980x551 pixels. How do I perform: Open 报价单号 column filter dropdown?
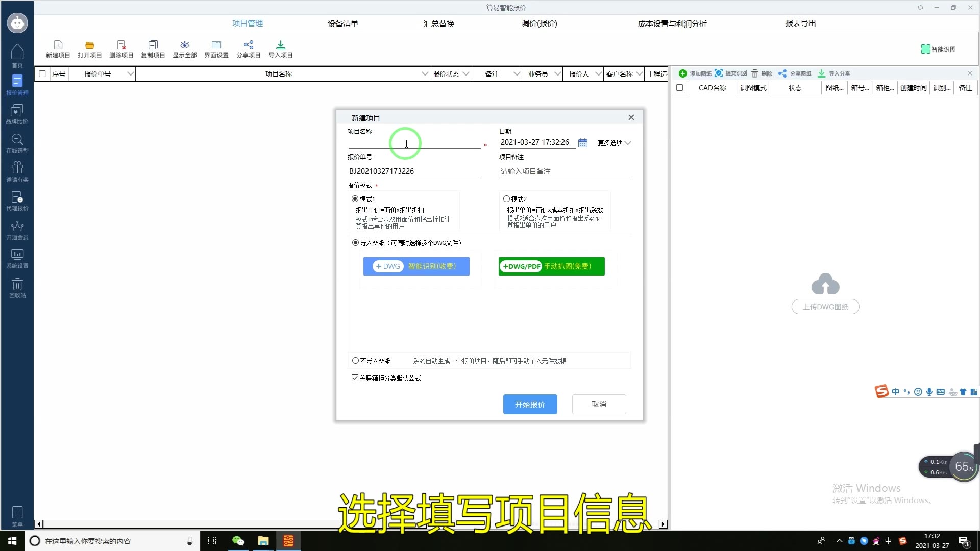[130, 74]
